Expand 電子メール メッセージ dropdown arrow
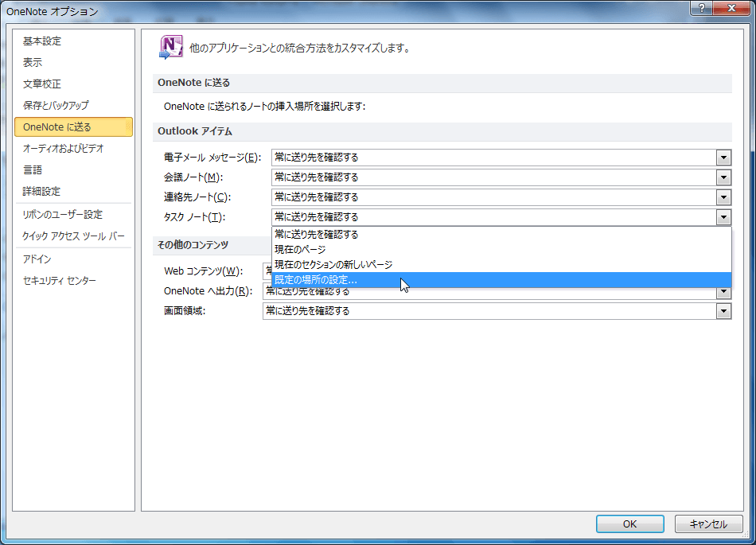The width and height of the screenshot is (756, 545). click(723, 158)
